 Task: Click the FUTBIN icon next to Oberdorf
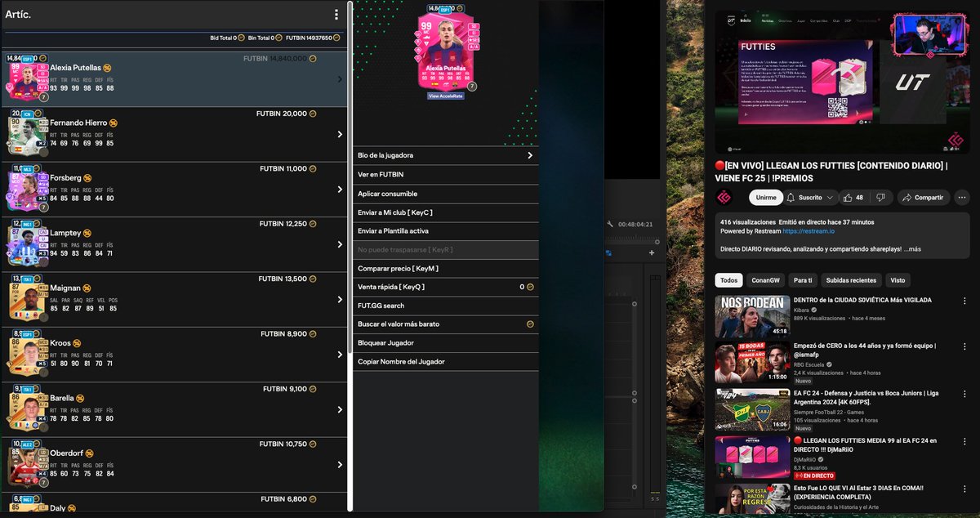[89, 453]
